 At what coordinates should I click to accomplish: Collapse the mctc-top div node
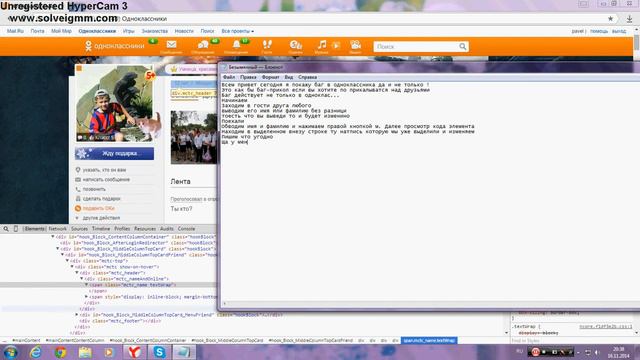tap(67, 261)
